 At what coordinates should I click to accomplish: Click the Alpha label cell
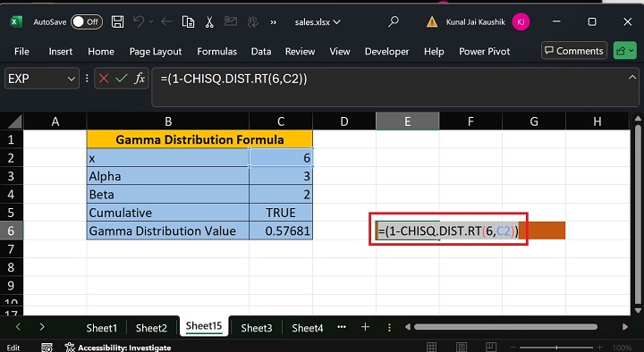pyautogui.click(x=168, y=176)
